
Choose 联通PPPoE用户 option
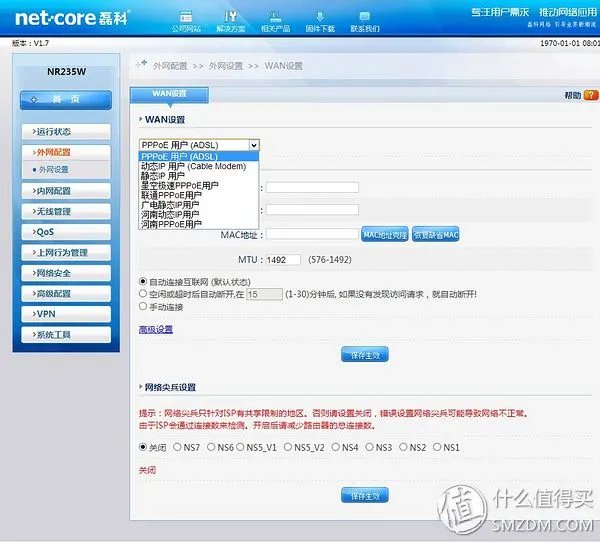click(x=199, y=195)
